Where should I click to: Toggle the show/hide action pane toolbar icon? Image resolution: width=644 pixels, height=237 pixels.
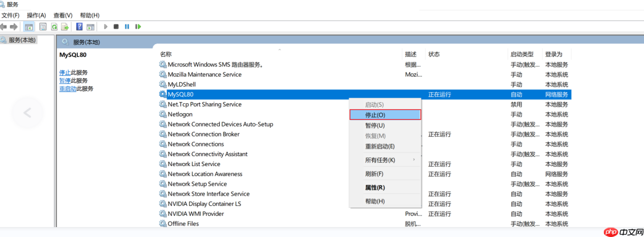tap(90, 27)
